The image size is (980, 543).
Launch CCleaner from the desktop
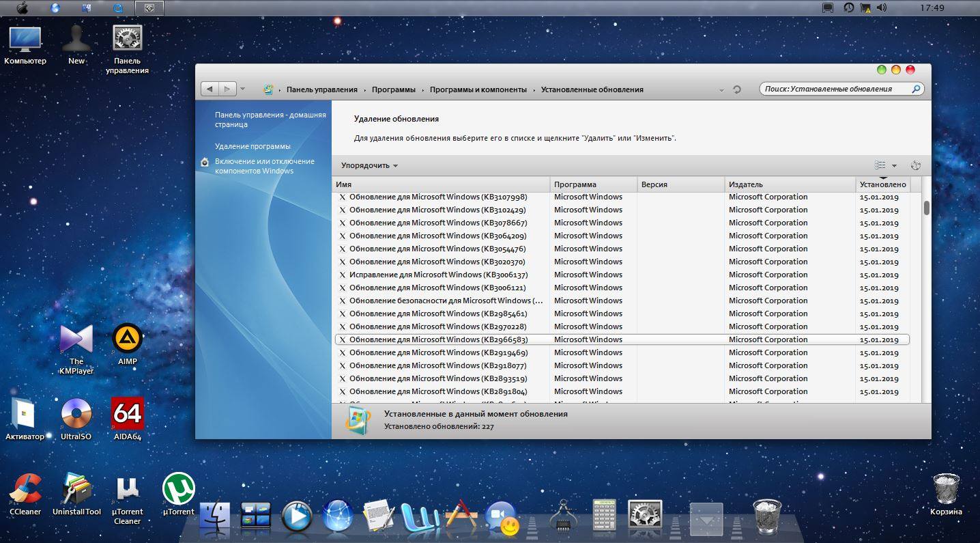point(25,495)
